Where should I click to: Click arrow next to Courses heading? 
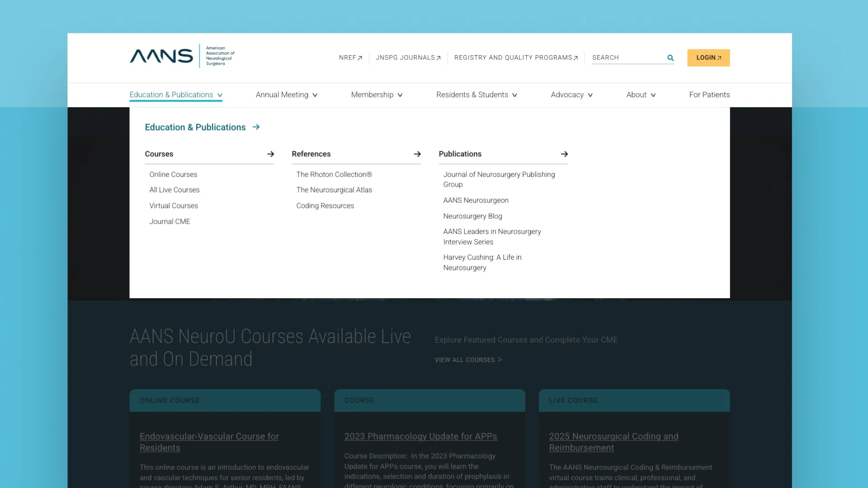(270, 154)
